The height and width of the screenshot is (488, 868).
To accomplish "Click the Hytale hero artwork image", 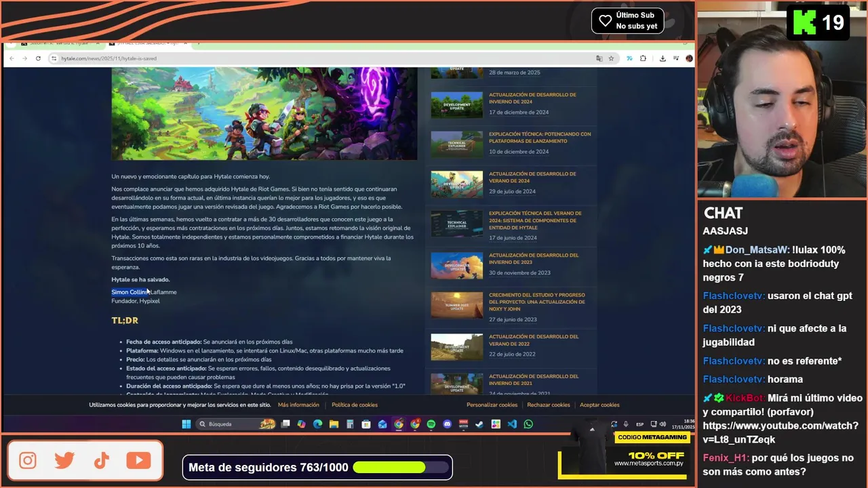I will (264, 113).
